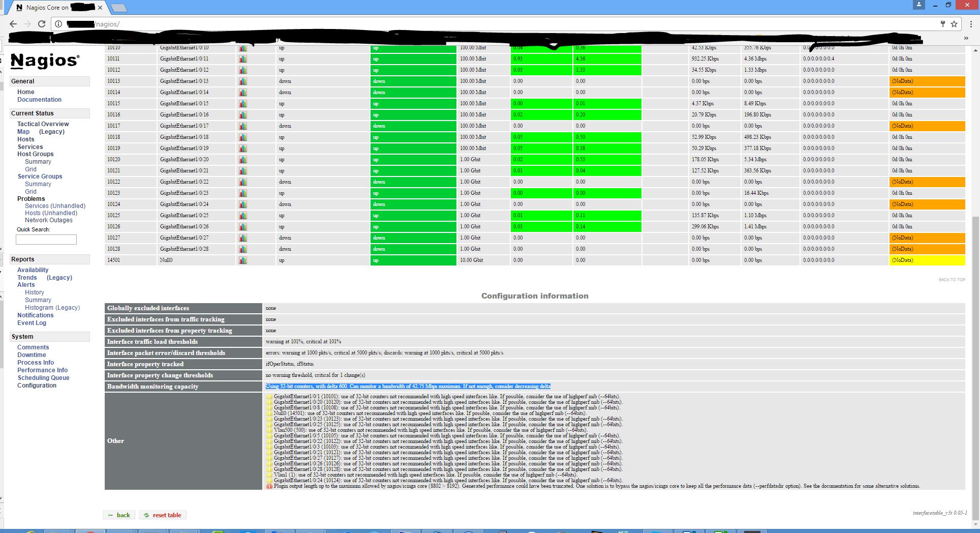
Task: Go to Scheduling Queue page
Action: [43, 378]
